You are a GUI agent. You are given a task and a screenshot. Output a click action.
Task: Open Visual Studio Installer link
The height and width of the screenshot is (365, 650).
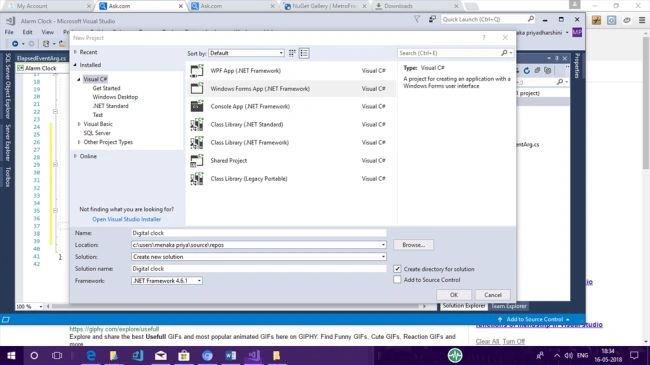pos(126,219)
